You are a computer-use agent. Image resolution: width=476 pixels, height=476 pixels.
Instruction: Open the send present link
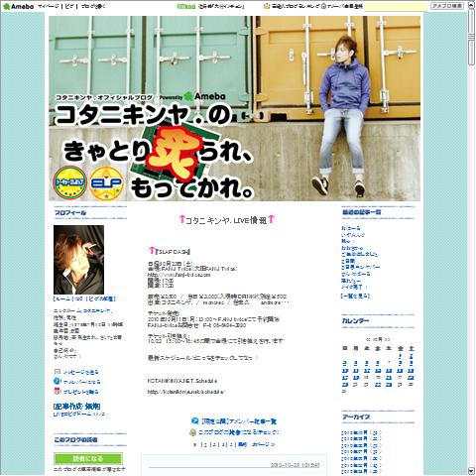pyautogui.click(x=81, y=392)
